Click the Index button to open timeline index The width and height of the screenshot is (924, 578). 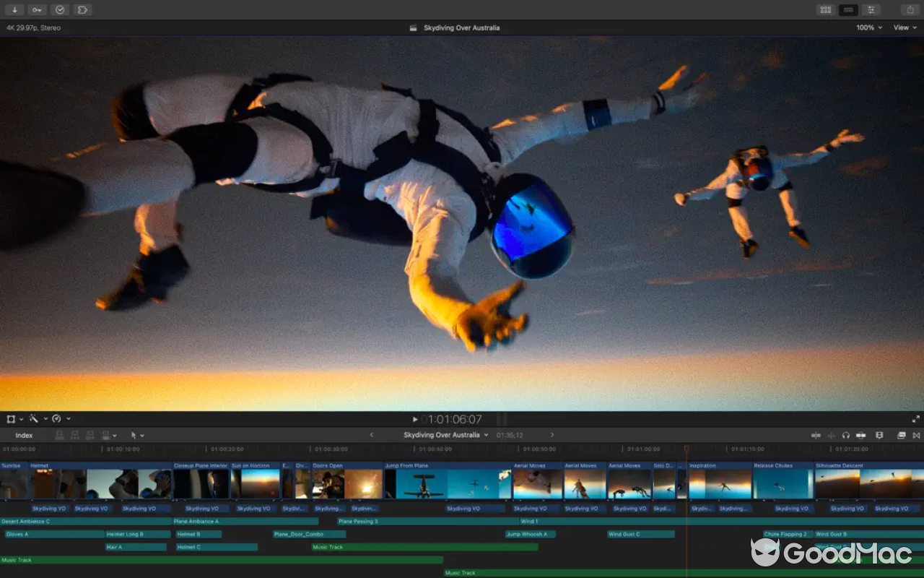[x=23, y=435]
